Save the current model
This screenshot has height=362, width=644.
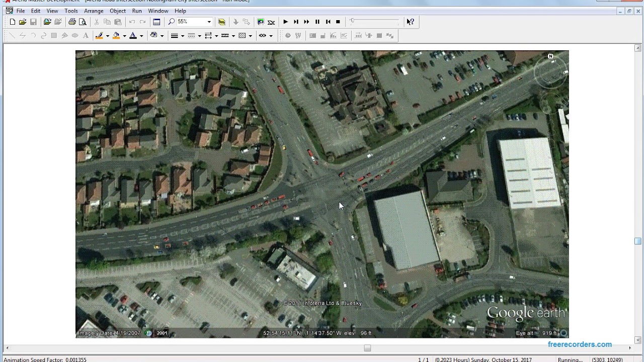(33, 22)
